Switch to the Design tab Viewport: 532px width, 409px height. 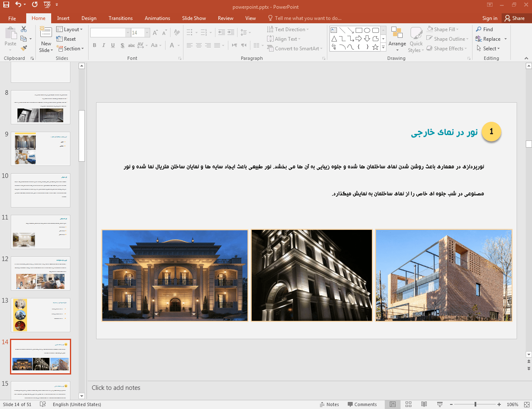(x=89, y=18)
